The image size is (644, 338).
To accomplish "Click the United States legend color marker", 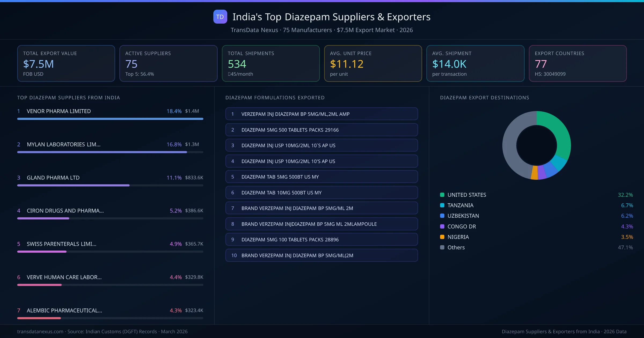I will click(442, 195).
